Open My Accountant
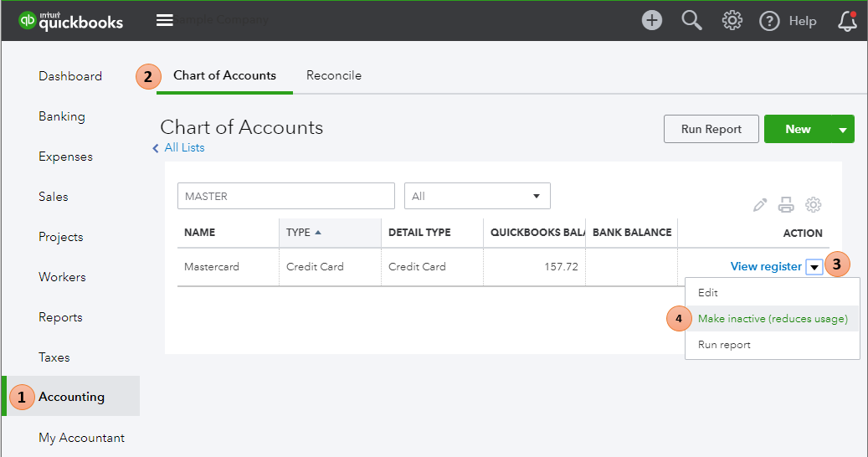Screen dimensions: 868x457 point(81,438)
